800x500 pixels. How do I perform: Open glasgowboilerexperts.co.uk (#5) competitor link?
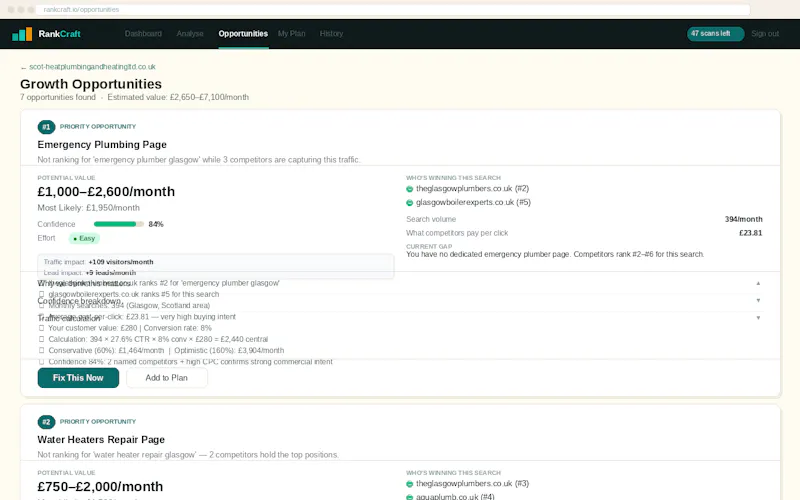473,203
